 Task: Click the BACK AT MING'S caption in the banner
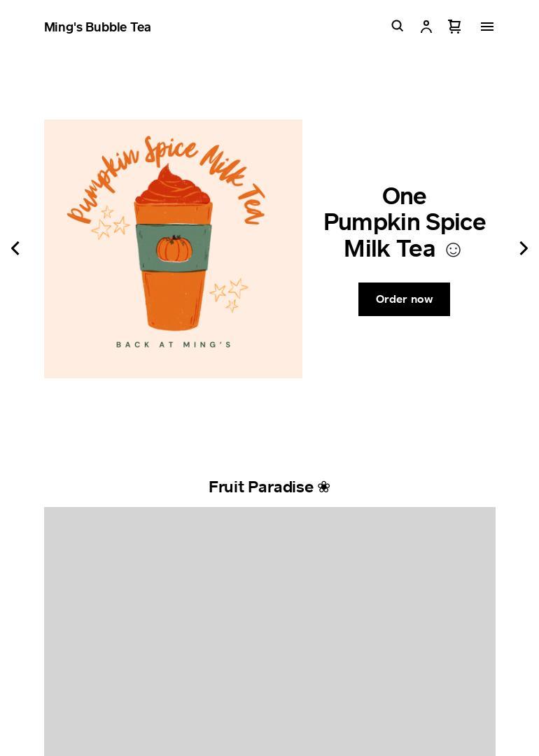pyautogui.click(x=173, y=344)
